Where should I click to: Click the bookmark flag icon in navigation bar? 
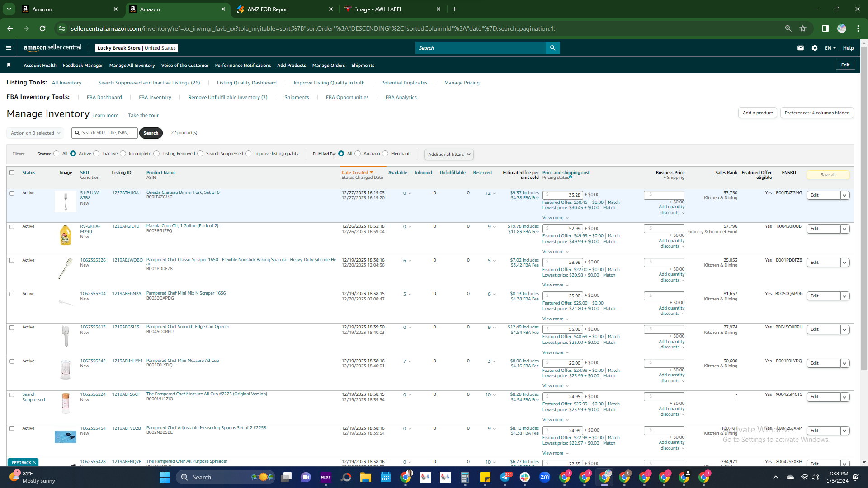click(x=9, y=65)
